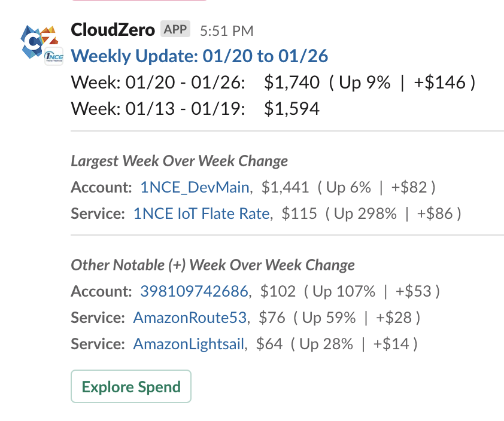504x421 pixels.
Task: Open the AmazonRoute53 service link
Action: [x=190, y=318]
